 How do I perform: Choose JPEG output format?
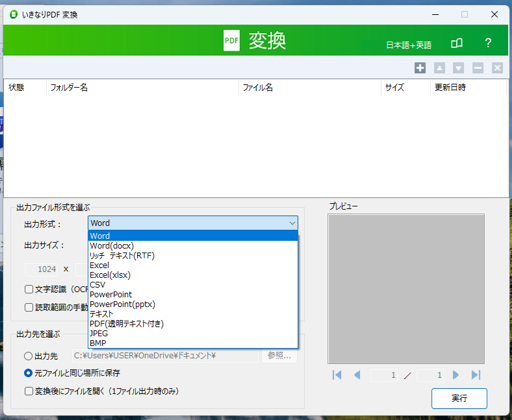coord(193,334)
